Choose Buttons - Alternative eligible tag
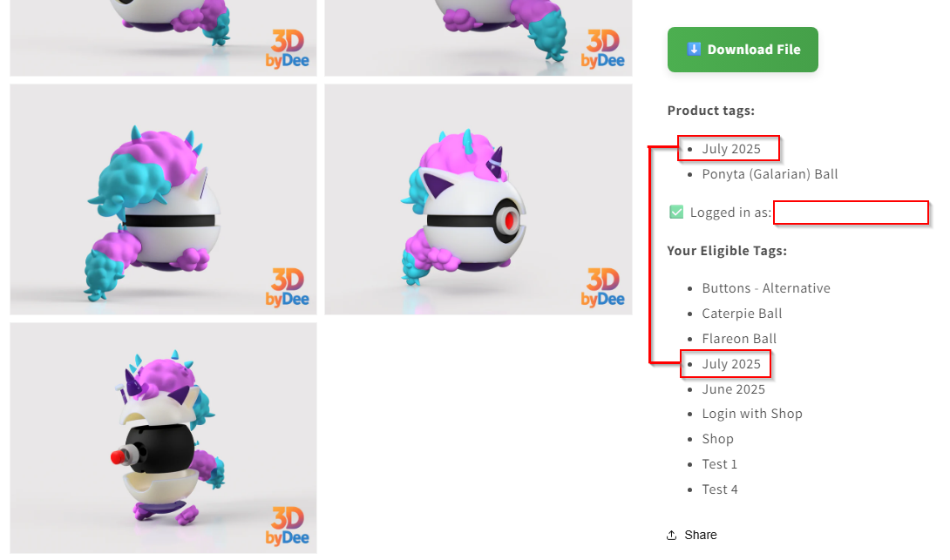The width and height of the screenshot is (950, 560). point(766,288)
